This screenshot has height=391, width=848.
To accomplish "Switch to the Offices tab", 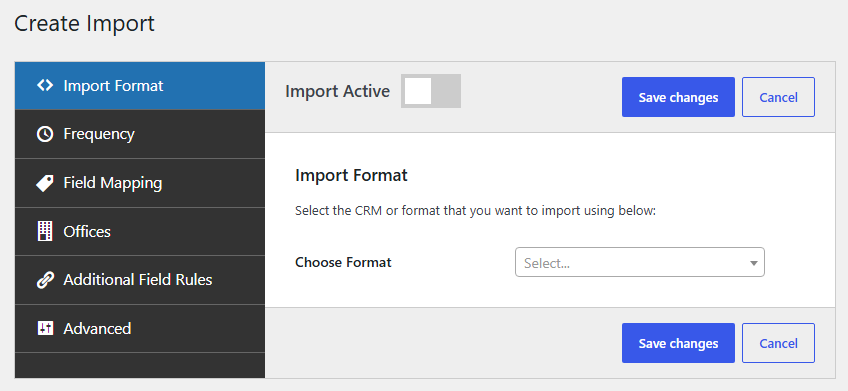I will click(140, 231).
